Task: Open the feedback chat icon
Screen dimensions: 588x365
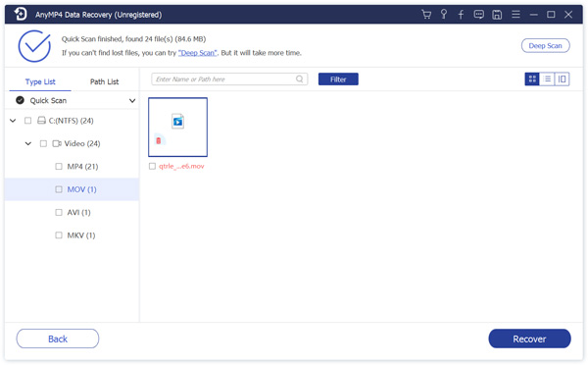Action: [x=478, y=15]
